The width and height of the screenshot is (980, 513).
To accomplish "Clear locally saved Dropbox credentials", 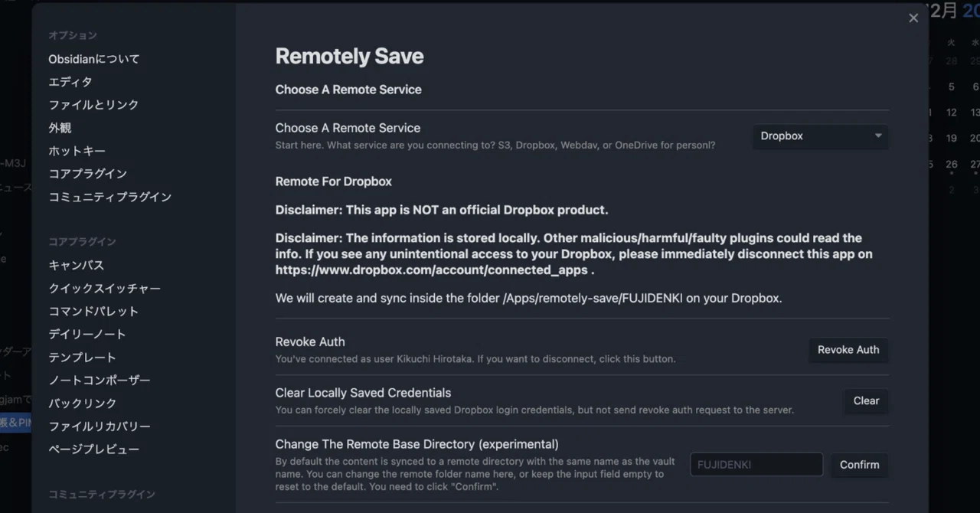I will [866, 400].
